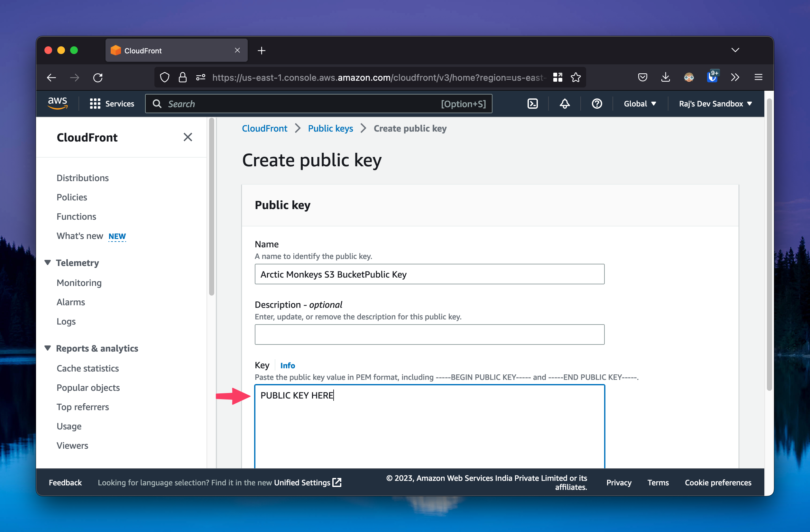Open Distributions in the sidebar
810x532 pixels.
pos(82,178)
